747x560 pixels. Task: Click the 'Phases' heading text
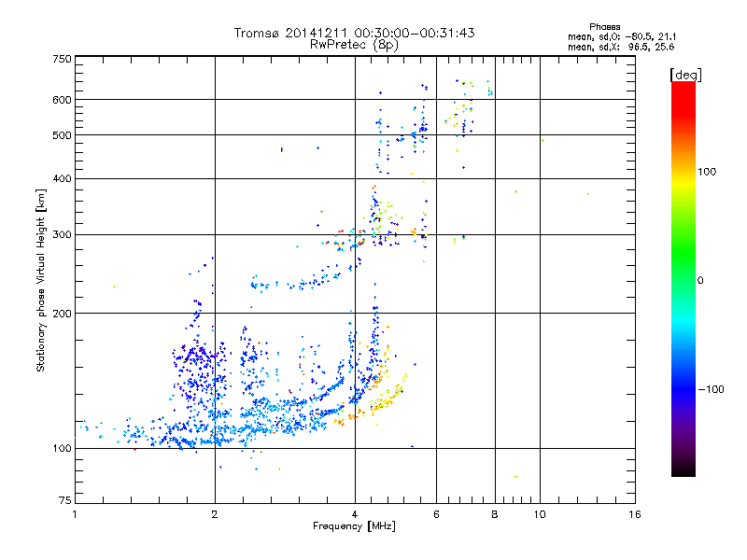[604, 27]
